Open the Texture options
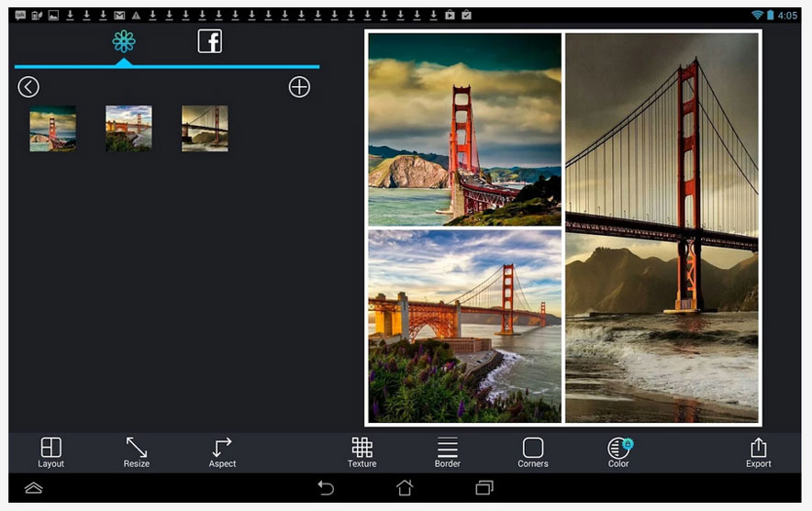812x511 pixels. tap(362, 452)
